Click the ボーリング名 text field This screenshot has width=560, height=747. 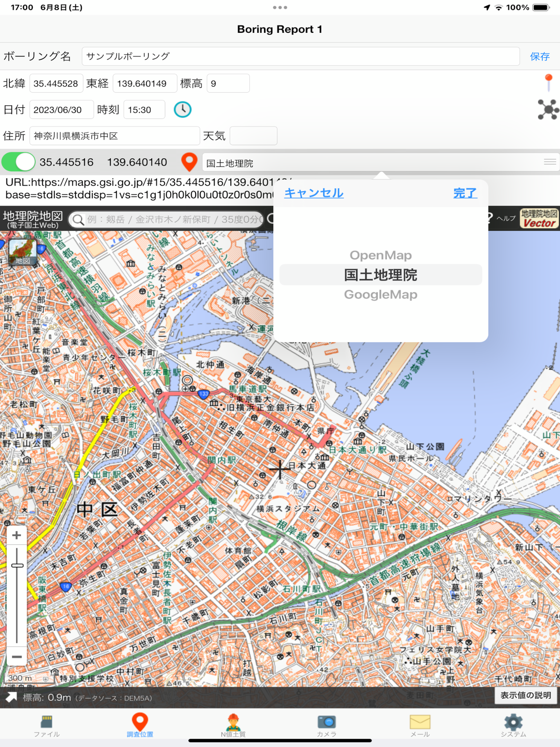(x=300, y=56)
